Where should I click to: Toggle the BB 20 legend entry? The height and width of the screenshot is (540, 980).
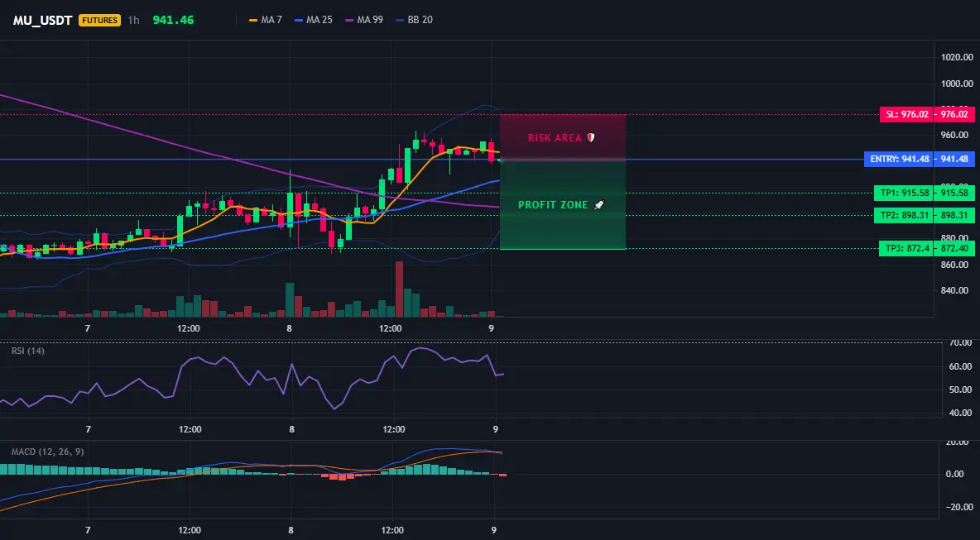[x=414, y=20]
